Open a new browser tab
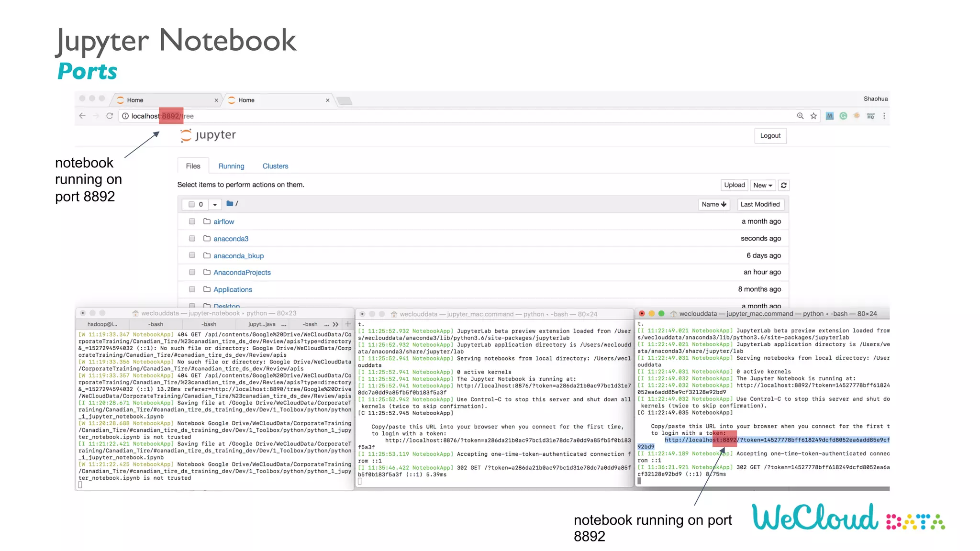The image size is (980, 551). click(x=344, y=100)
